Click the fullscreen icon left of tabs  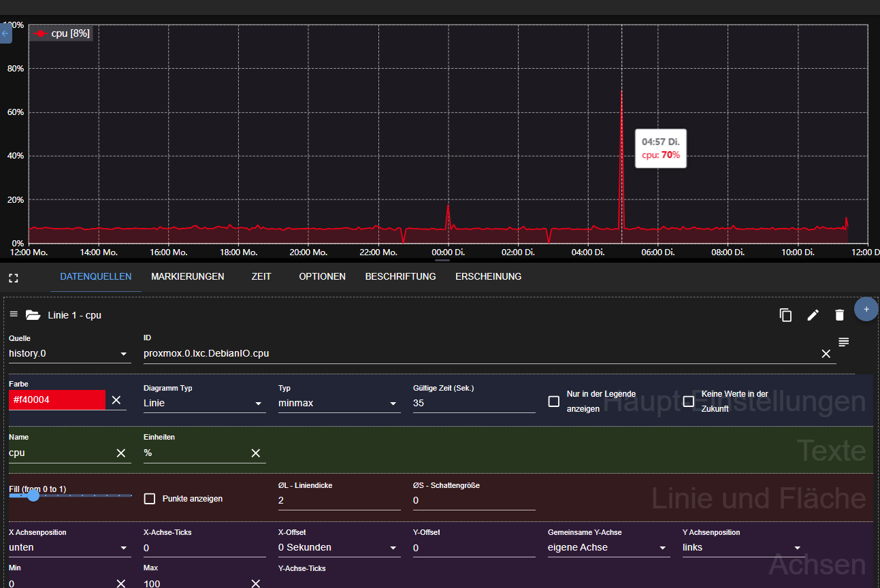(13, 278)
